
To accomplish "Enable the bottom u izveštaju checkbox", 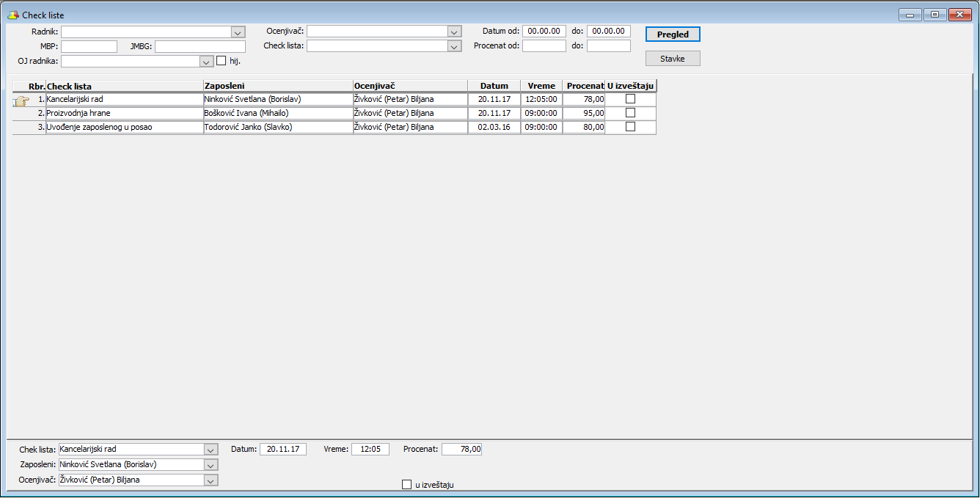I will point(407,484).
